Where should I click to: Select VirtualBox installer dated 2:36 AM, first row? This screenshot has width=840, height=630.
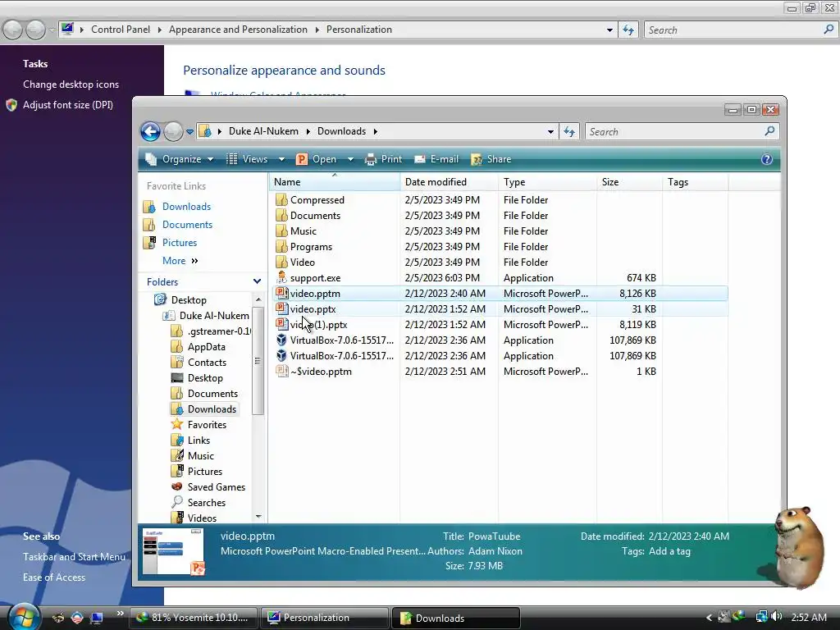click(342, 340)
